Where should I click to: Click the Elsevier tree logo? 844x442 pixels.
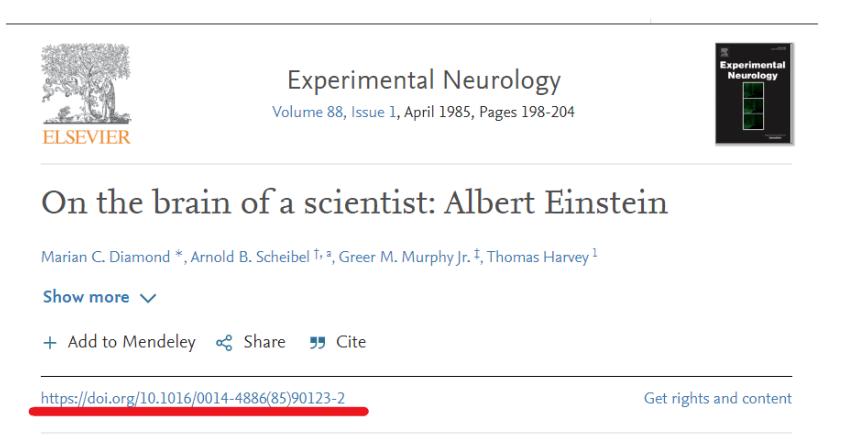coord(86,84)
